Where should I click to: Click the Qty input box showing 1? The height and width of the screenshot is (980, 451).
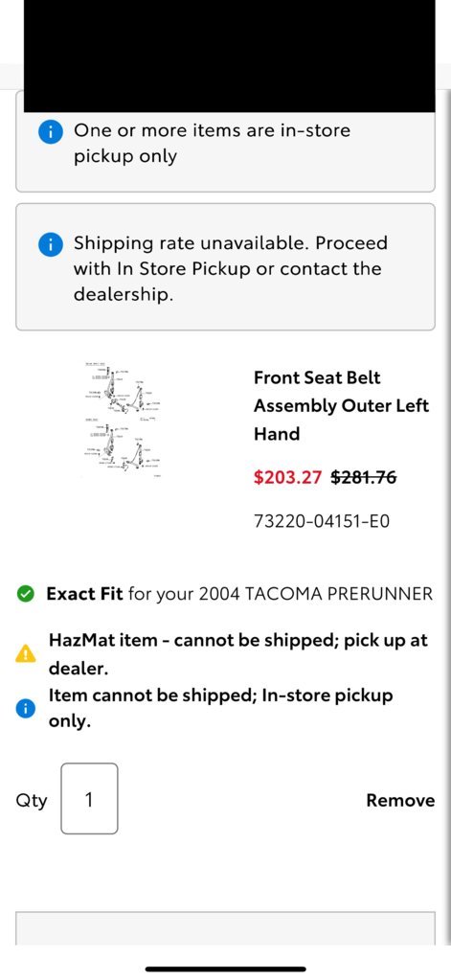click(89, 799)
